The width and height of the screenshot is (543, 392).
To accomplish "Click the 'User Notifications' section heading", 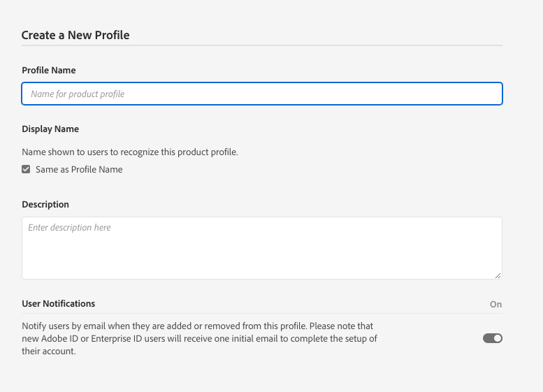I will (59, 304).
